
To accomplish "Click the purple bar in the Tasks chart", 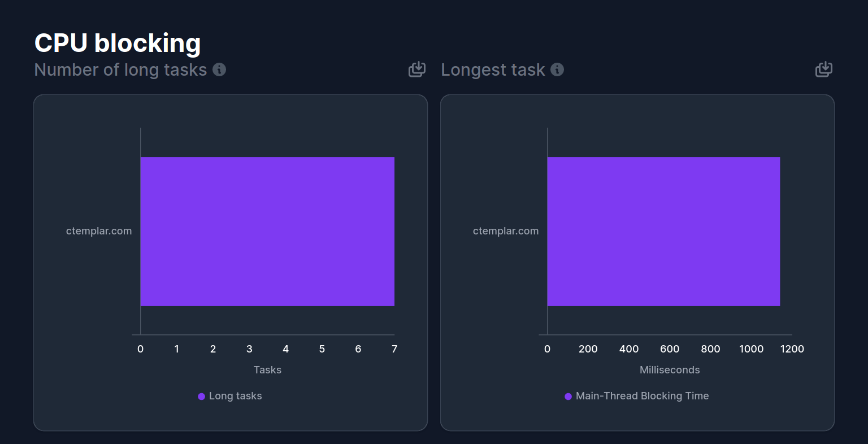I will 267,231.
